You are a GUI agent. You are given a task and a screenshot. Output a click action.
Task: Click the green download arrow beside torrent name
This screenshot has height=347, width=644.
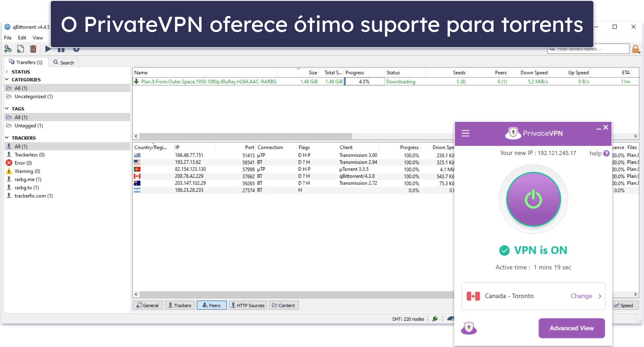(x=137, y=81)
